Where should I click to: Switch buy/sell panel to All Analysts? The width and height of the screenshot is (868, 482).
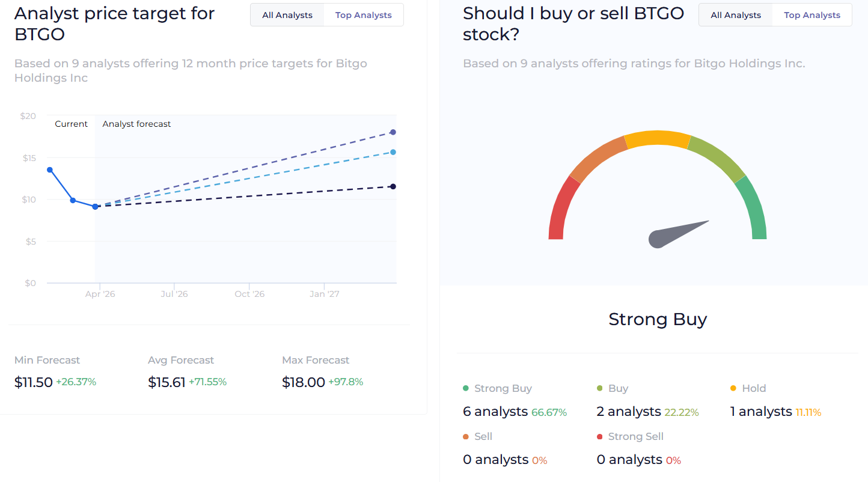[x=736, y=15]
